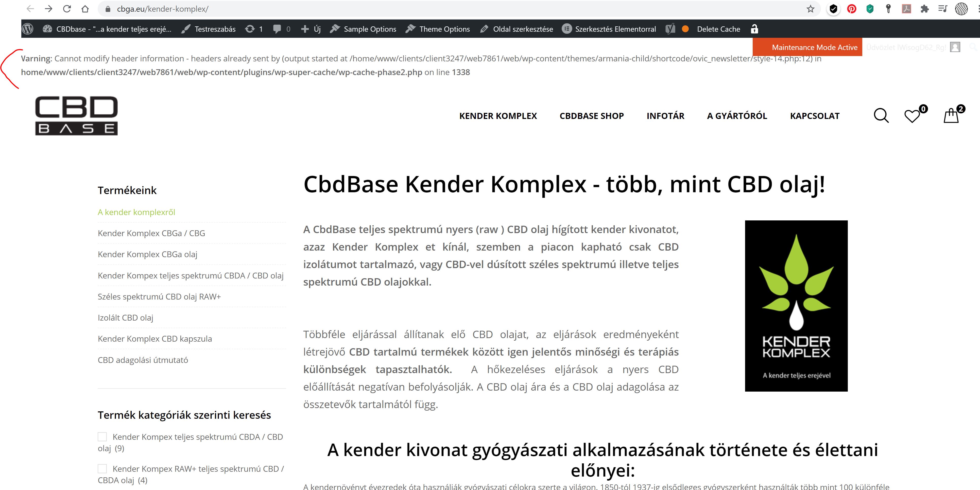Open Kender Komplex CBGa / CBG link

coord(151,233)
